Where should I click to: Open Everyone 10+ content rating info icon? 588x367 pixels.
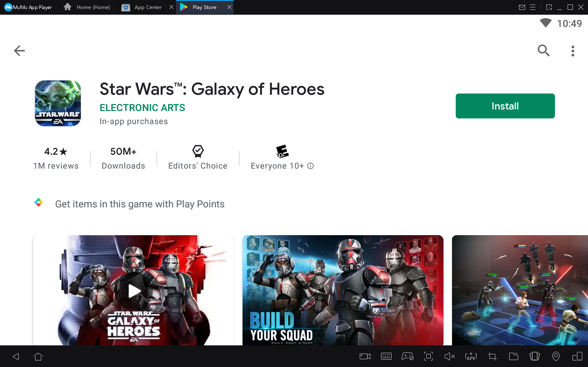pyautogui.click(x=311, y=166)
